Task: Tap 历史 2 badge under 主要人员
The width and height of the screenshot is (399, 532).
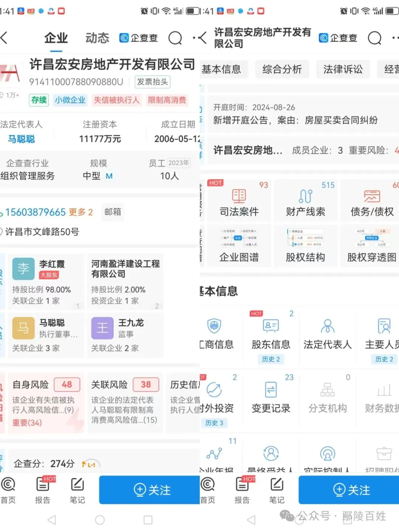Action: pos(384,359)
